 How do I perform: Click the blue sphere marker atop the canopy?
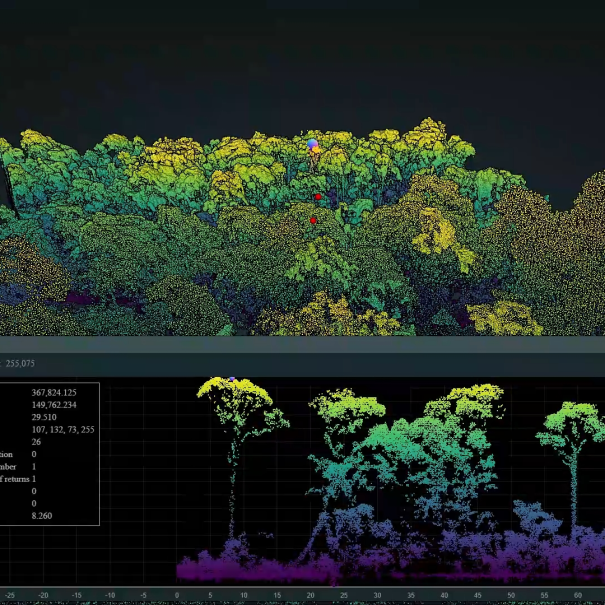312,145
